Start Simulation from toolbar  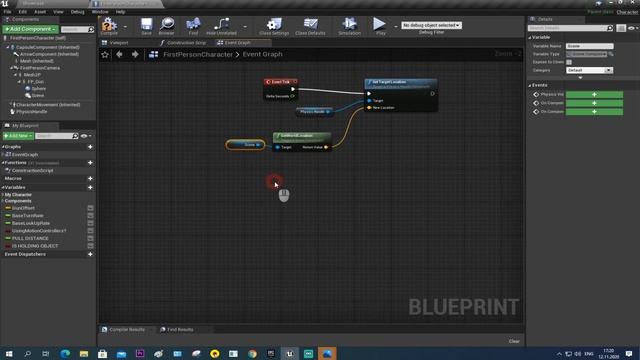coord(349,26)
